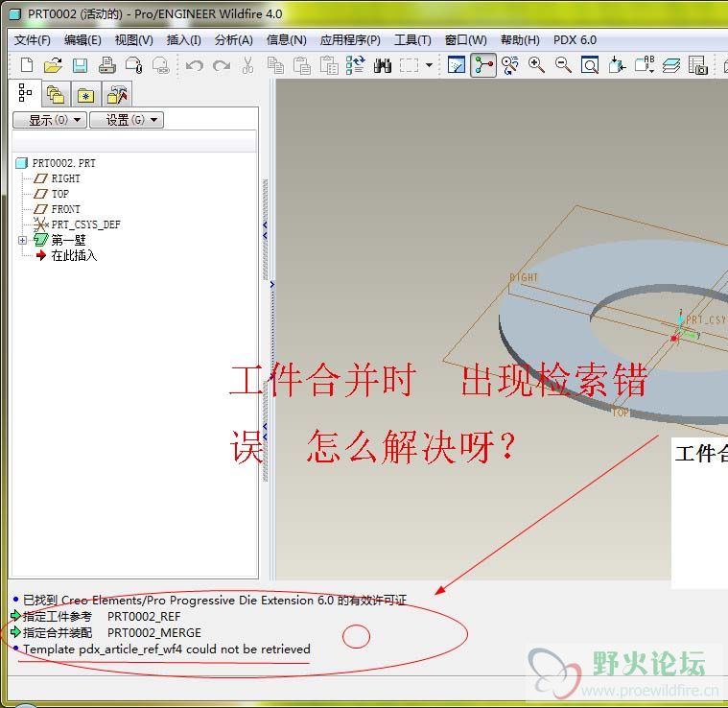Switch to the Folder Browser tab

(x=56, y=95)
